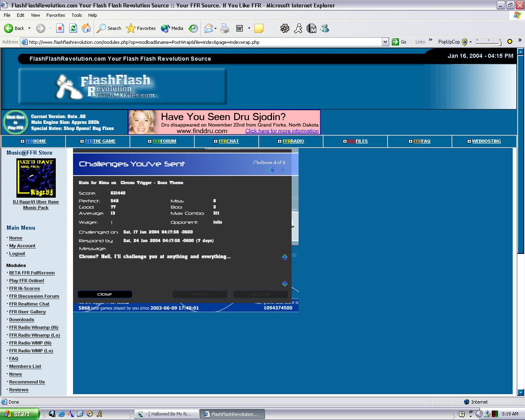Refresh the page using the toolbar icon
The width and height of the screenshot is (525, 420).
pos(73,28)
